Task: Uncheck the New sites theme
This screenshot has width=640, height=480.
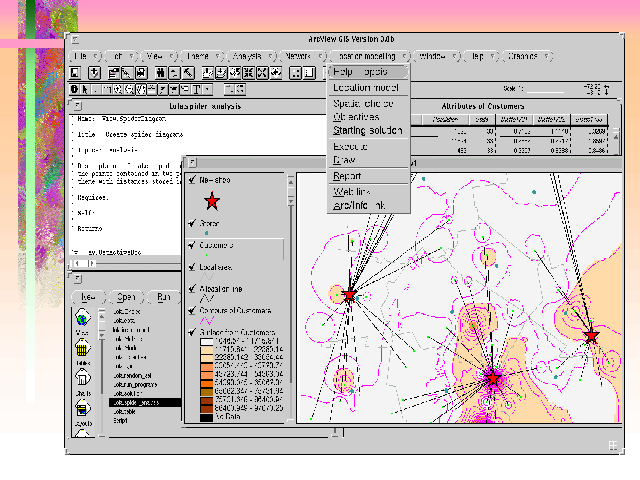Action: (192, 179)
